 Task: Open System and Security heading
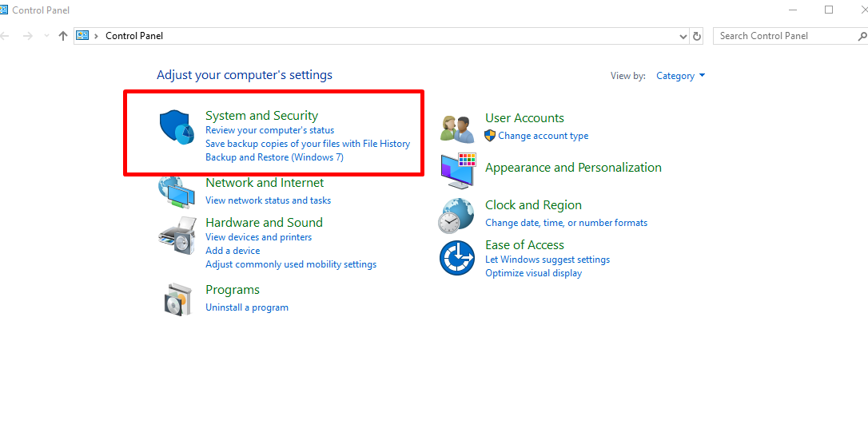point(262,116)
